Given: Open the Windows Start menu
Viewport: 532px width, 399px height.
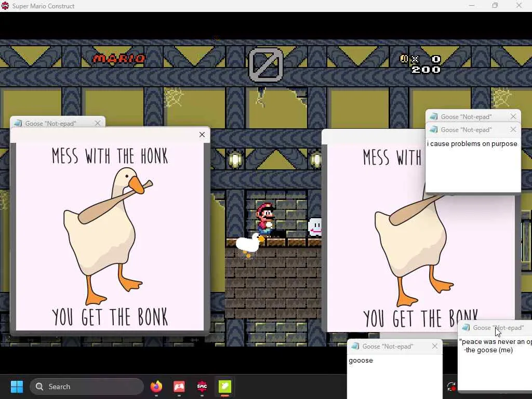Looking at the screenshot, I should (x=17, y=387).
